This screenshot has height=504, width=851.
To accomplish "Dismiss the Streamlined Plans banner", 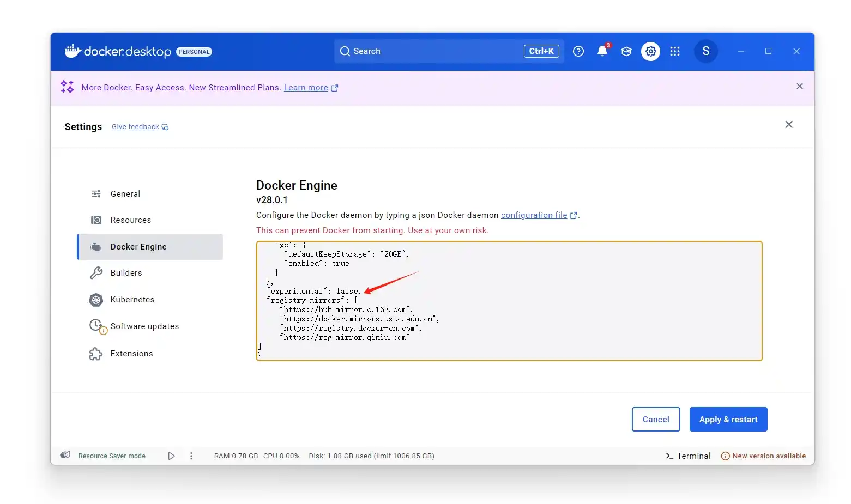I will (799, 87).
